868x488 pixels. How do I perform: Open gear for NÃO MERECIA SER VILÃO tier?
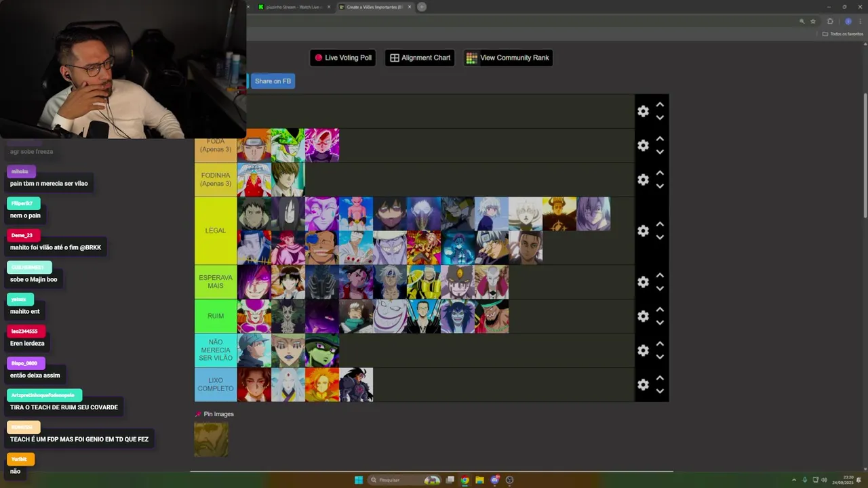click(643, 350)
